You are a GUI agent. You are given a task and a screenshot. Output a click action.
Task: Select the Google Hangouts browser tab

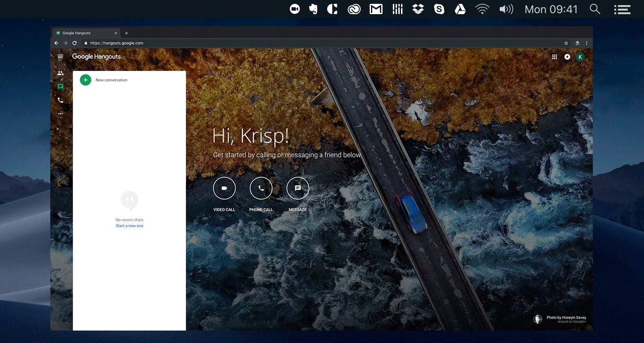[87, 33]
